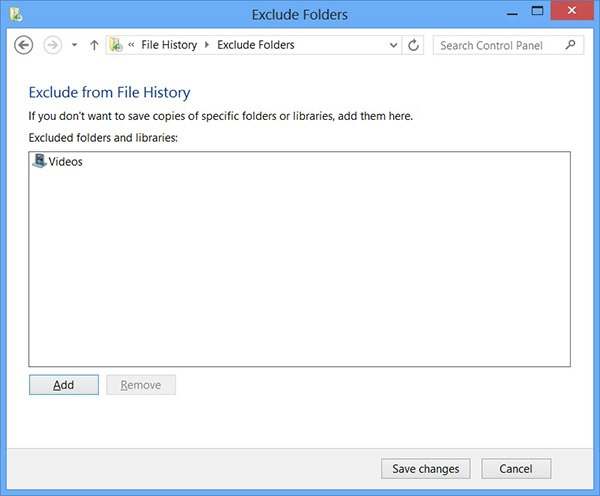Image resolution: width=600 pixels, height=496 pixels.
Task: Open window system menu icon in title bar
Action: click(x=16, y=15)
